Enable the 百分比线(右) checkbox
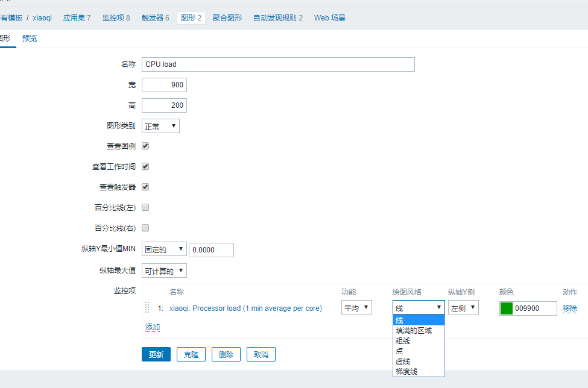The image size is (588, 388). pos(145,228)
